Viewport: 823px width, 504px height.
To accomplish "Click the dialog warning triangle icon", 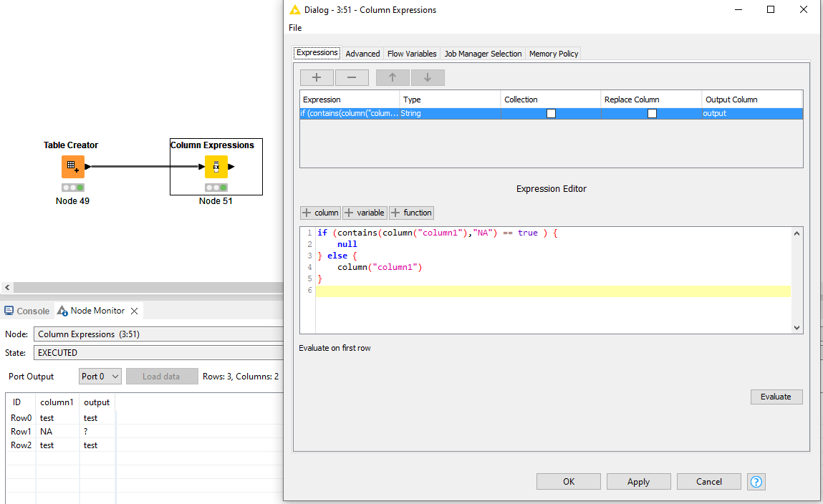I will [x=295, y=9].
